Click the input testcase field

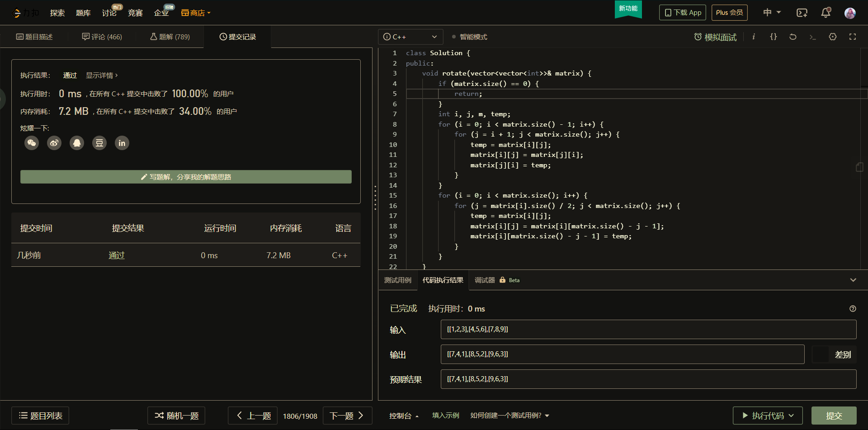pos(648,330)
